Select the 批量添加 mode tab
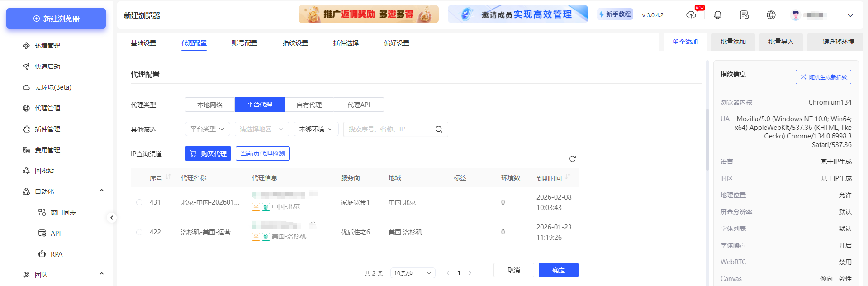Image resolution: width=868 pixels, height=286 pixels. [733, 42]
